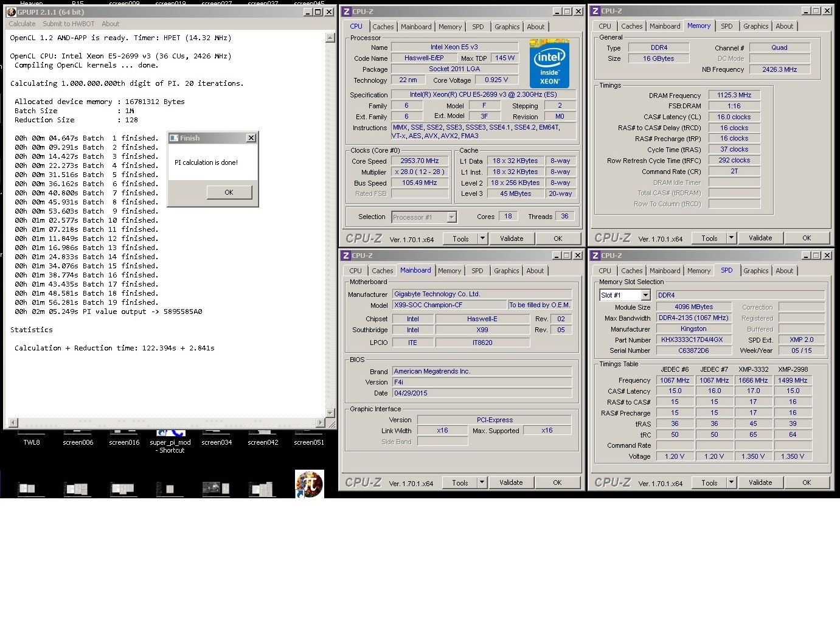Expand the Tools arrow in the Memory tab window

[x=732, y=238]
